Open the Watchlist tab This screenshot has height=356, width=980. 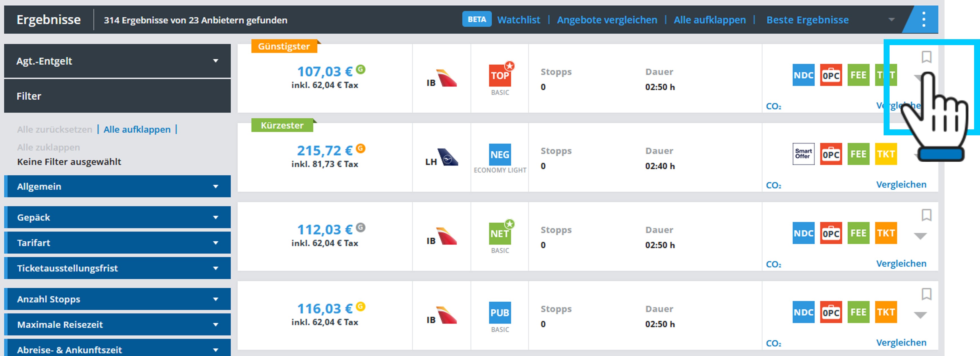pyautogui.click(x=518, y=20)
